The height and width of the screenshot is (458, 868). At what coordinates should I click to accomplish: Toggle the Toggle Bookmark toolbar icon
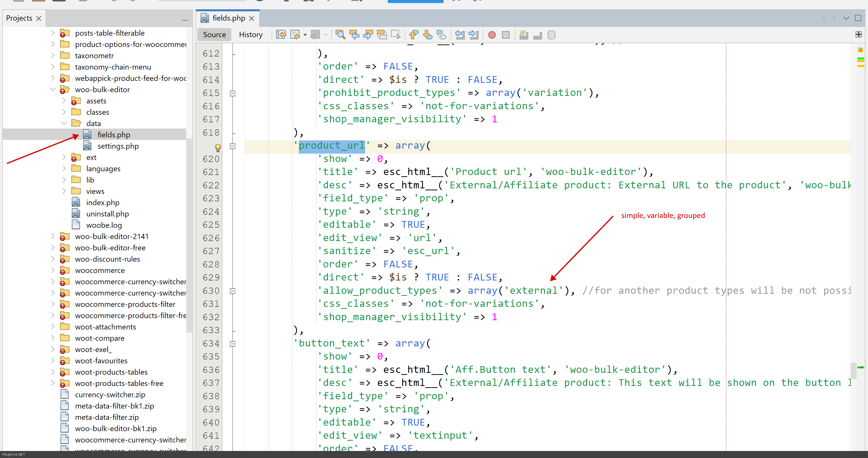tap(442, 35)
